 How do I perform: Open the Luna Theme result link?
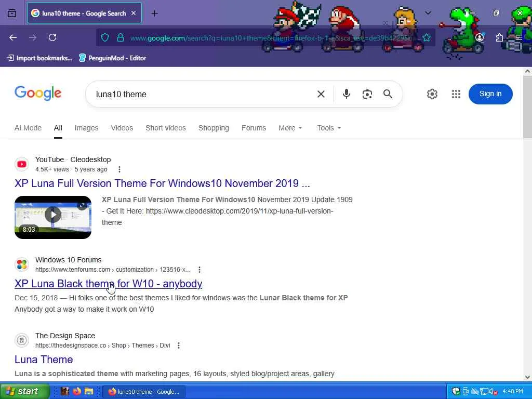tap(44, 360)
